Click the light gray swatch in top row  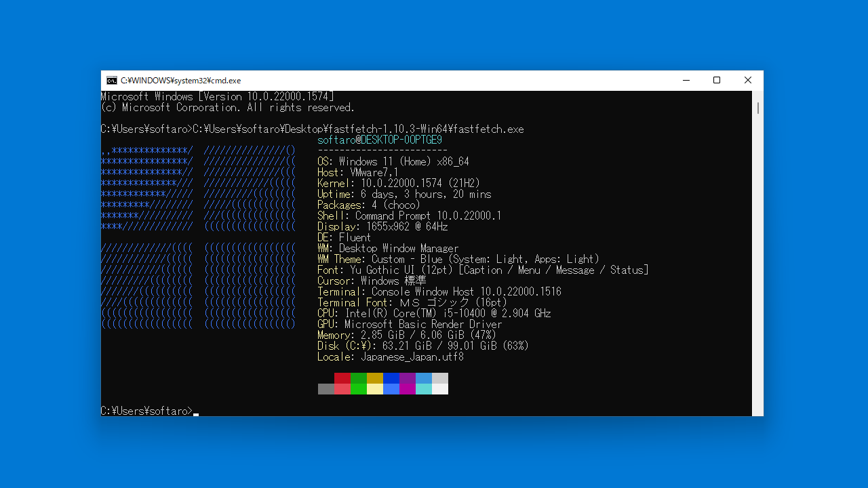[x=440, y=378]
